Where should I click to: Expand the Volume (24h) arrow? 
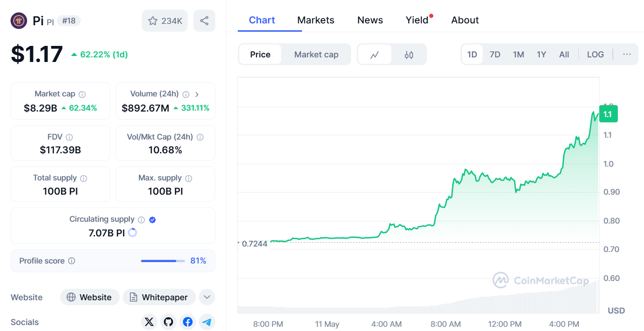[197, 94]
